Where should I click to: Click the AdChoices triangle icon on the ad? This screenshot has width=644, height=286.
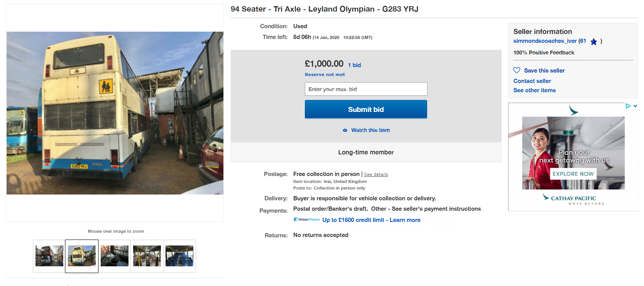[x=628, y=106]
